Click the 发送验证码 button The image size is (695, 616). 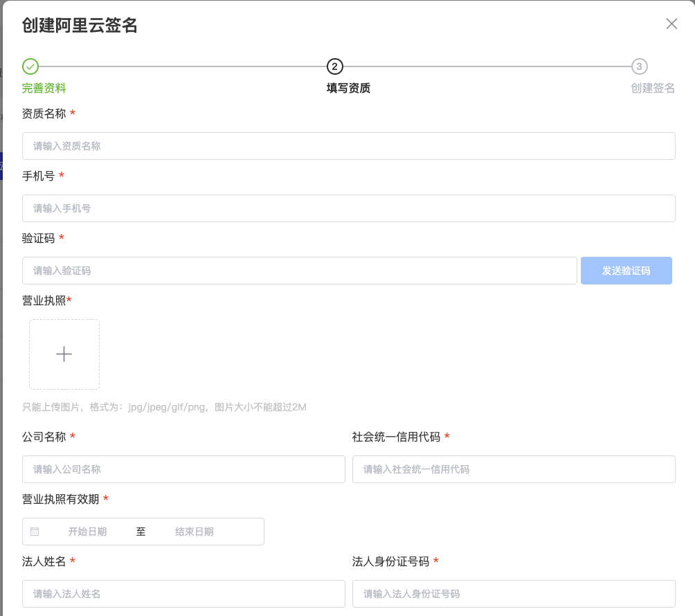point(626,271)
